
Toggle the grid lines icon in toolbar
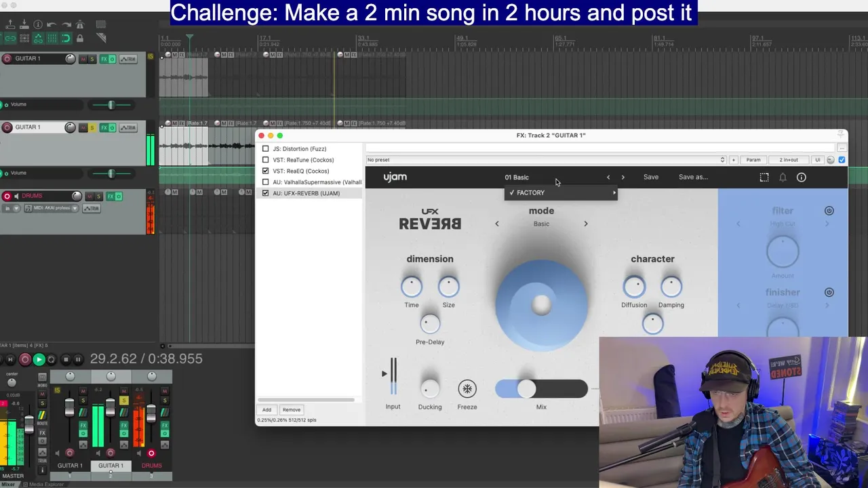52,38
